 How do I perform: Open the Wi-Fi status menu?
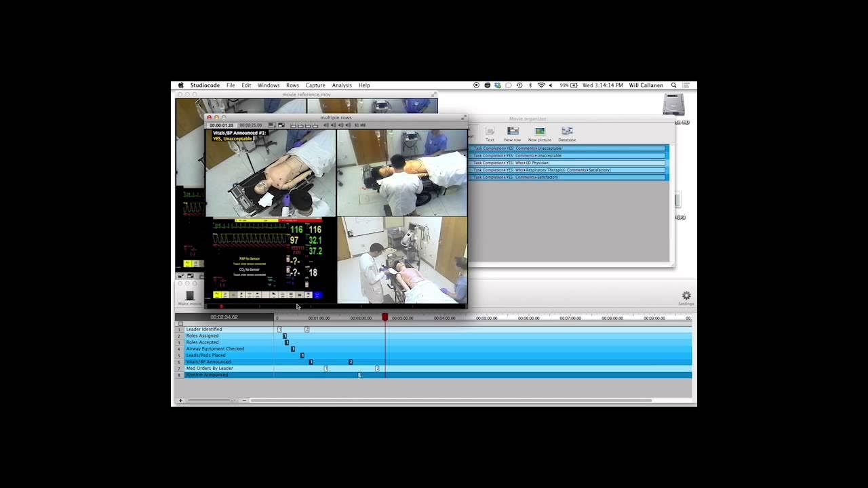tap(540, 85)
